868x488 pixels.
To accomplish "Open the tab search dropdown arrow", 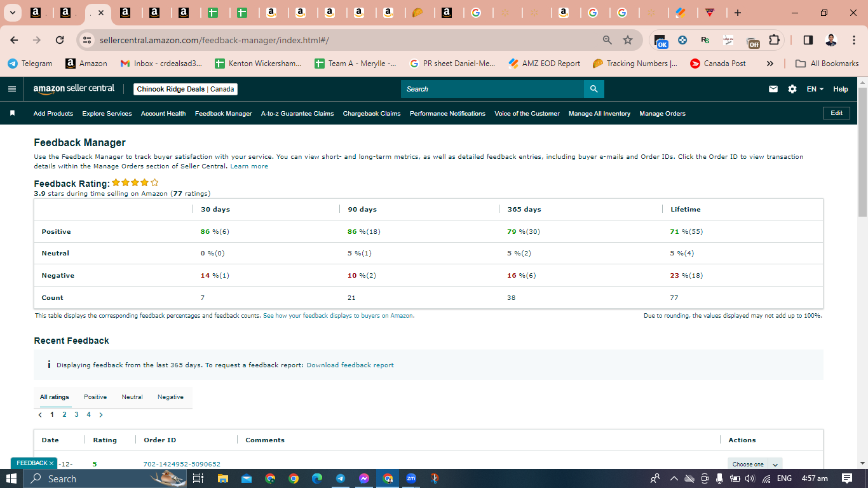I will tap(12, 13).
